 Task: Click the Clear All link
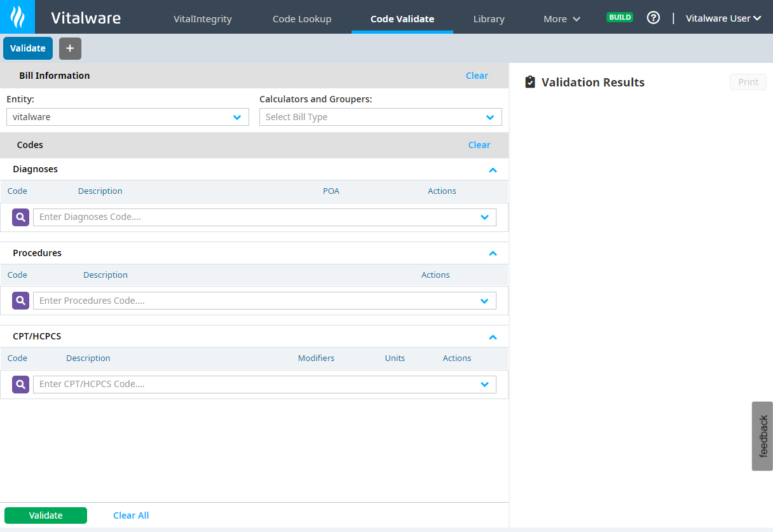coord(131,515)
